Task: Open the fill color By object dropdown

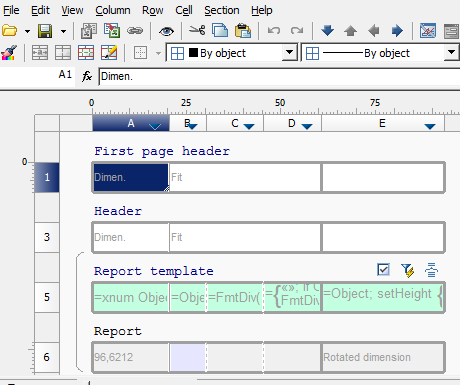Action: coord(289,53)
